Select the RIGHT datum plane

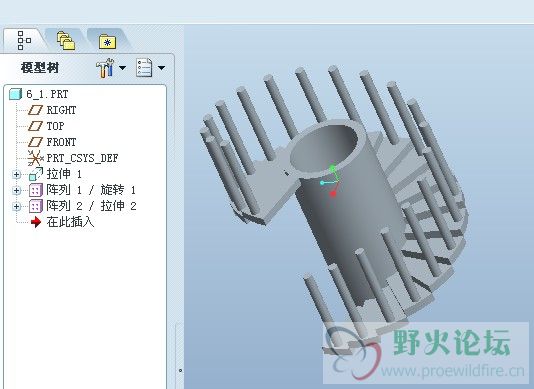click(x=52, y=110)
